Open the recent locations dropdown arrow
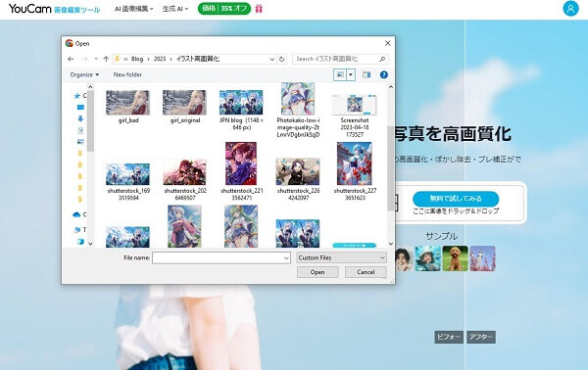 (96, 59)
